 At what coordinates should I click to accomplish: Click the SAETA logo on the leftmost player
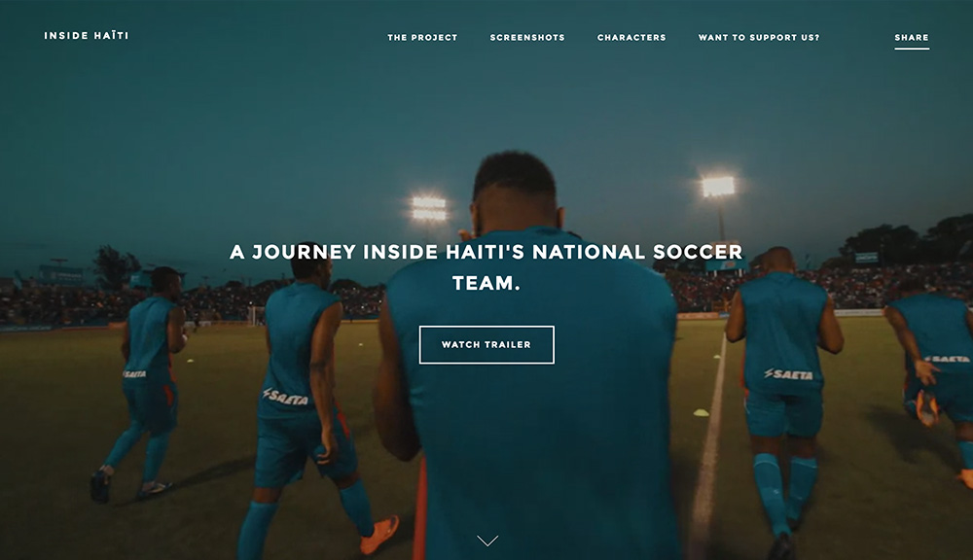[134, 374]
